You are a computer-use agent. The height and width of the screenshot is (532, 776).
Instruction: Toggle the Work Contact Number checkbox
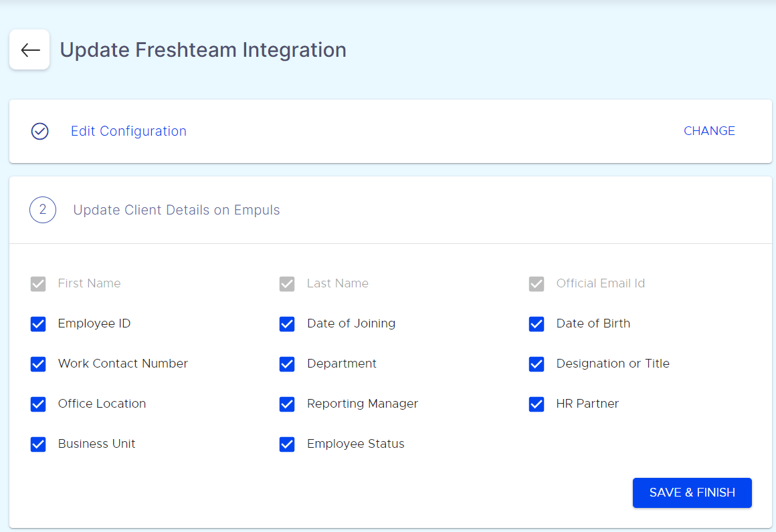click(38, 364)
